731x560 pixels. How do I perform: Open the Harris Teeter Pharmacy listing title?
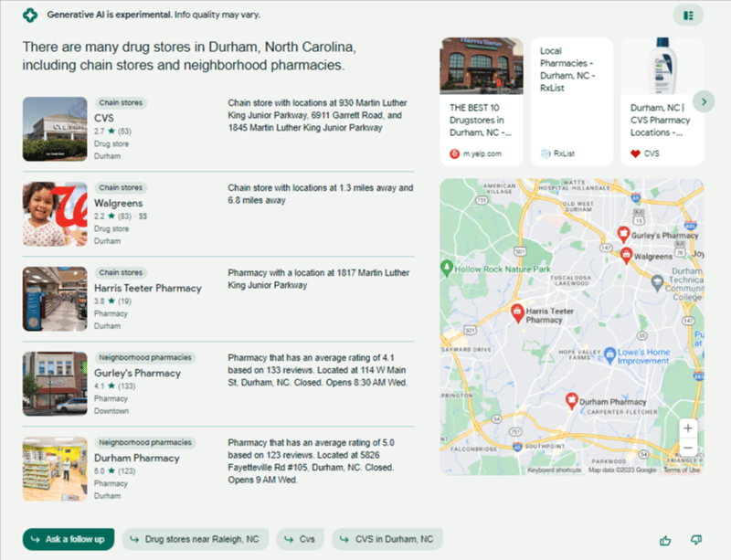coord(148,288)
